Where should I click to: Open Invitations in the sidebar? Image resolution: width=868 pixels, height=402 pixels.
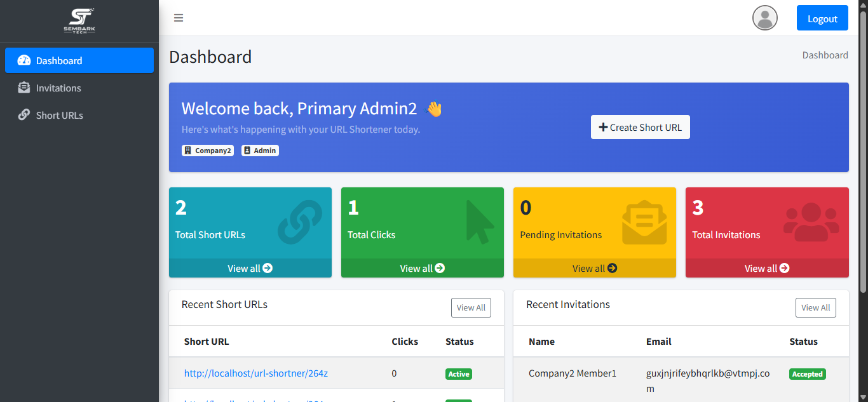(x=79, y=88)
